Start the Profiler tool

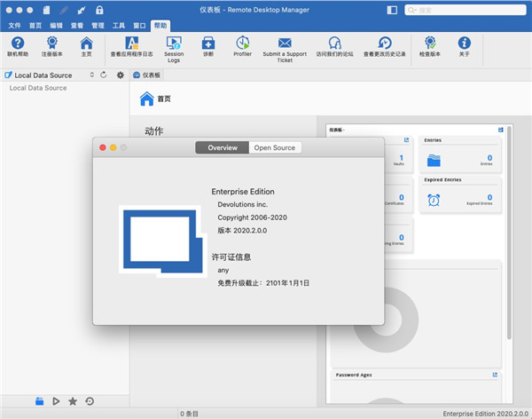243,46
